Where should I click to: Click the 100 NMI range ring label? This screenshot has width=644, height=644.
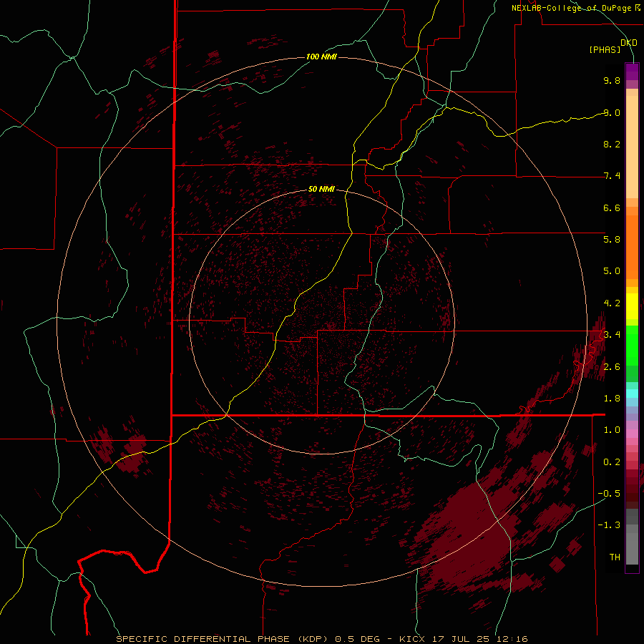321,57
